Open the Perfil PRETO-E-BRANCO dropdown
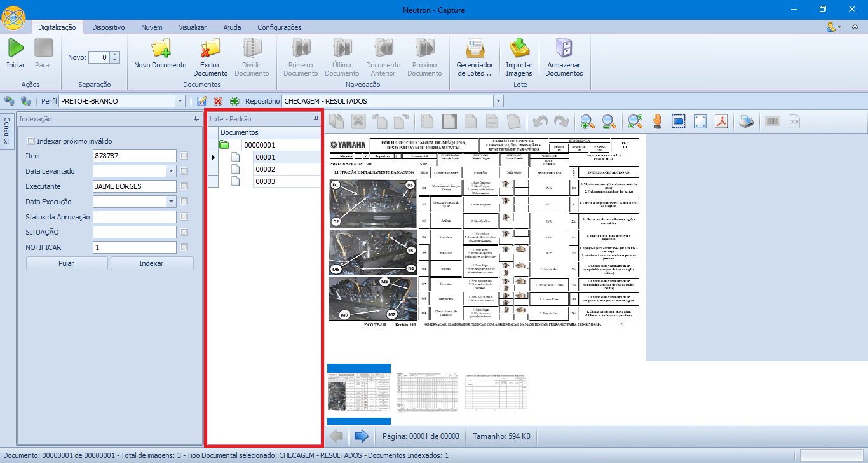The image size is (868, 463). [x=180, y=101]
